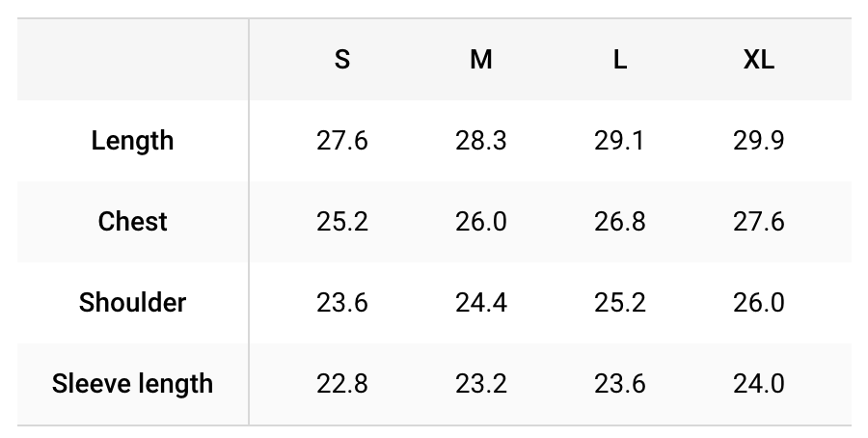Click the L size column header
This screenshot has height=438, width=868.
(x=620, y=59)
